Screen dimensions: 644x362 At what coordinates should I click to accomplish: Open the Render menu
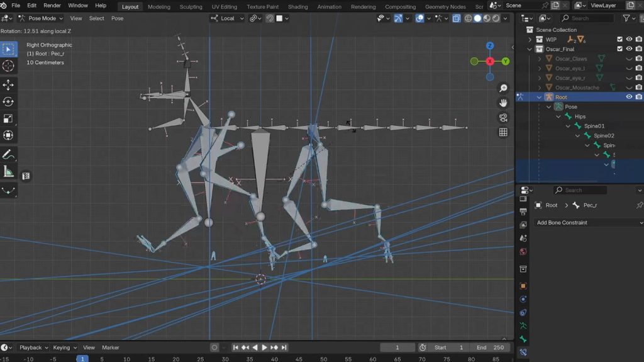(x=52, y=6)
